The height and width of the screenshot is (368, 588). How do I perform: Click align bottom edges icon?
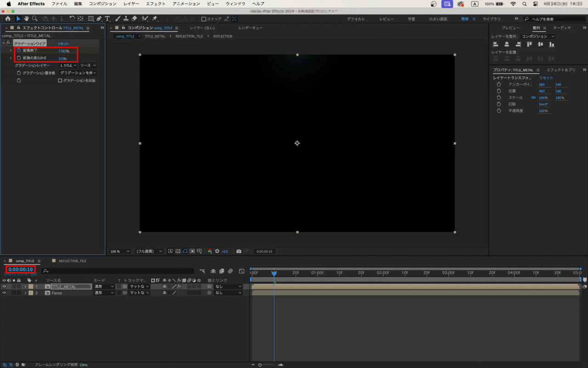point(552,44)
